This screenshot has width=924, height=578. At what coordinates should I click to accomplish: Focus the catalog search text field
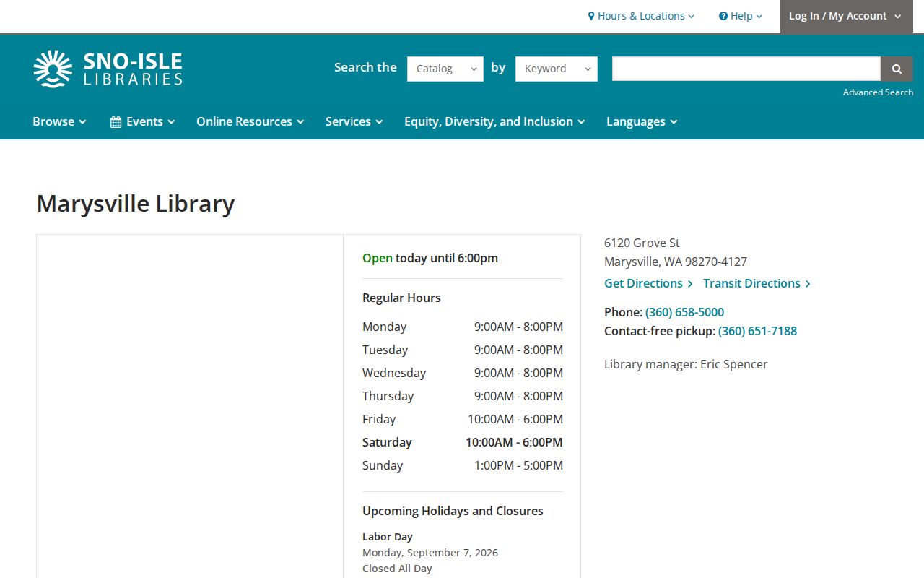coord(746,69)
